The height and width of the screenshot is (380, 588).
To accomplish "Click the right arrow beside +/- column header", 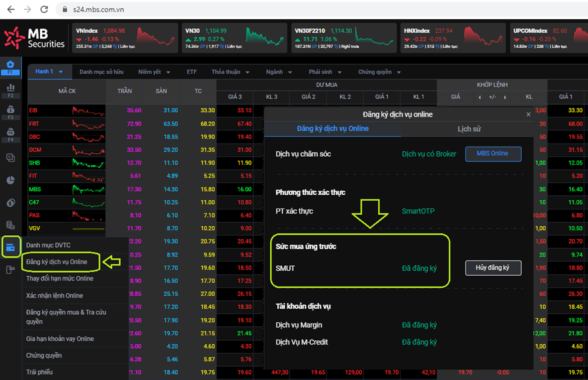I will pyautogui.click(x=505, y=97).
